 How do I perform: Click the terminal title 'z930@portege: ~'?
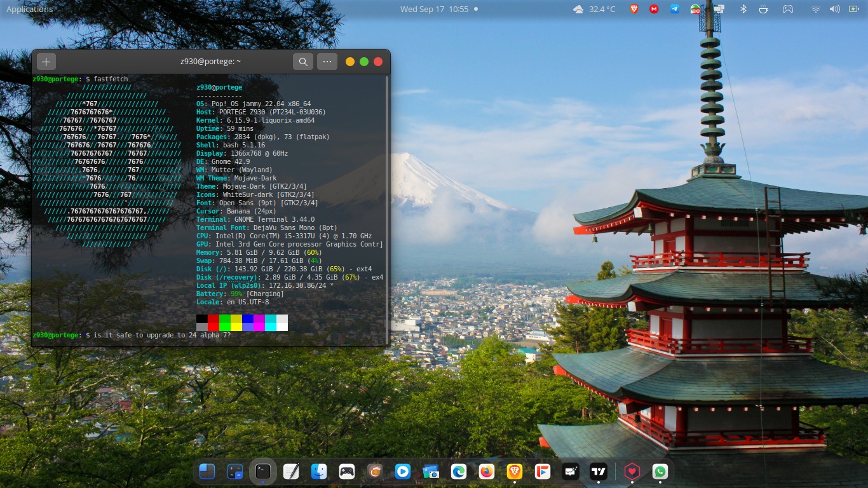(x=211, y=62)
